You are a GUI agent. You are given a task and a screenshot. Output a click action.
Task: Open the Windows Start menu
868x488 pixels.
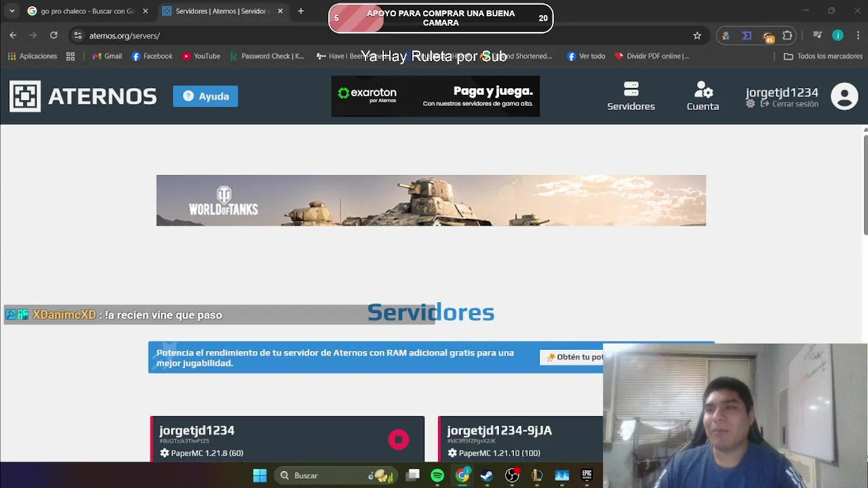pyautogui.click(x=260, y=476)
